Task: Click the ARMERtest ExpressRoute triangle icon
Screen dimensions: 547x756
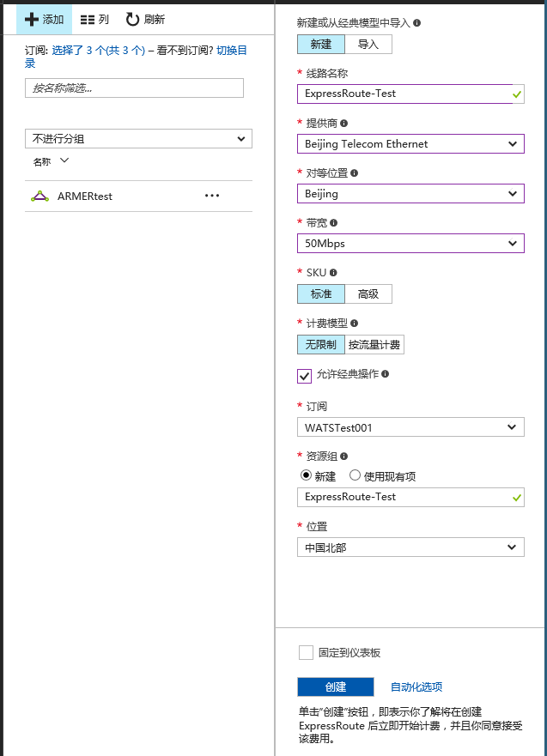Action: click(40, 196)
